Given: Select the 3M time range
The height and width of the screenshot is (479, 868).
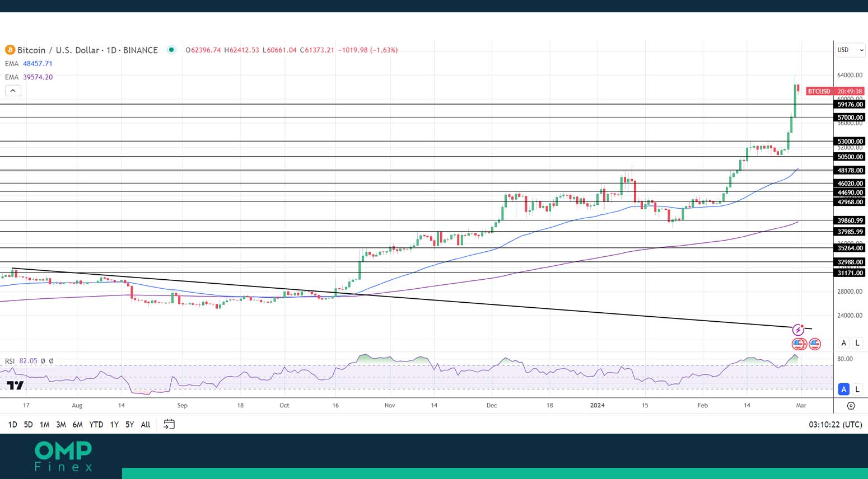Looking at the screenshot, I should (61, 425).
